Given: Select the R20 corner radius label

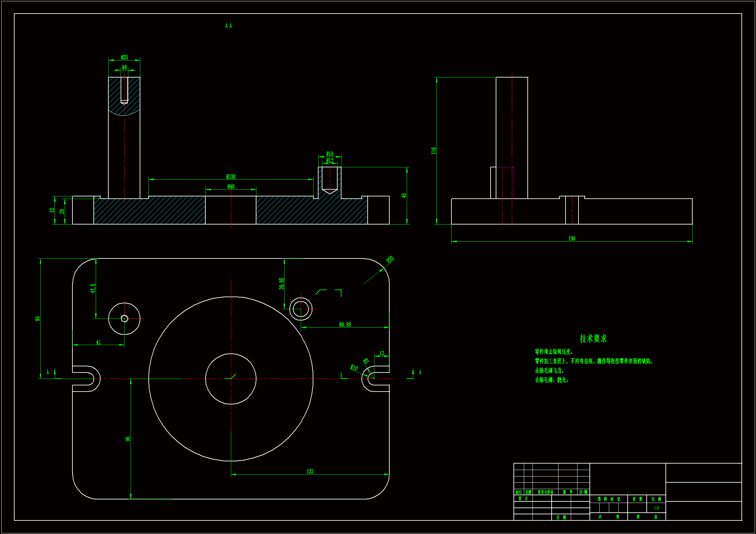Looking at the screenshot, I should coord(390,260).
